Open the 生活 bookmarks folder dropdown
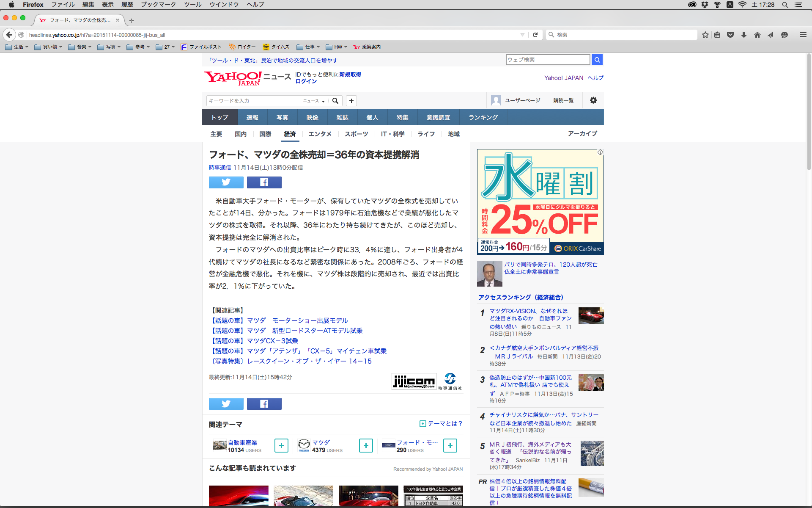 (x=17, y=47)
